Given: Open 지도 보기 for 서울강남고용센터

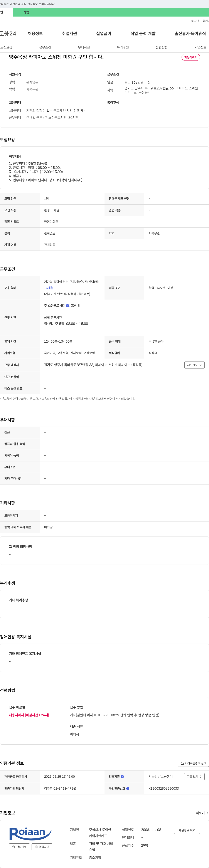Looking at the screenshot, I should [x=194, y=776].
